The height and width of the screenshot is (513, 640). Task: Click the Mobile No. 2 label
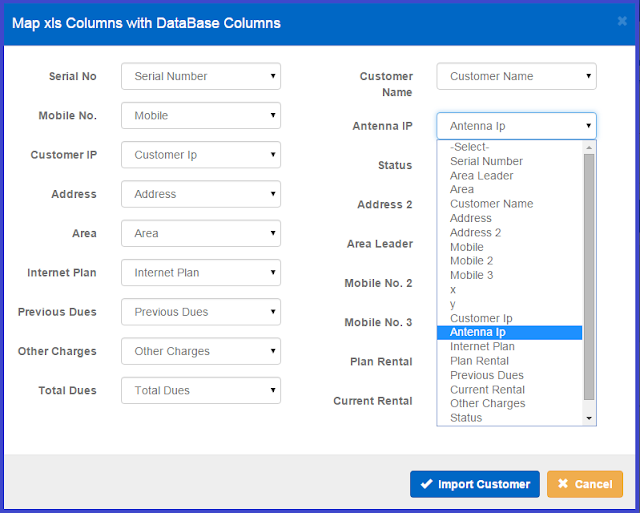378,283
